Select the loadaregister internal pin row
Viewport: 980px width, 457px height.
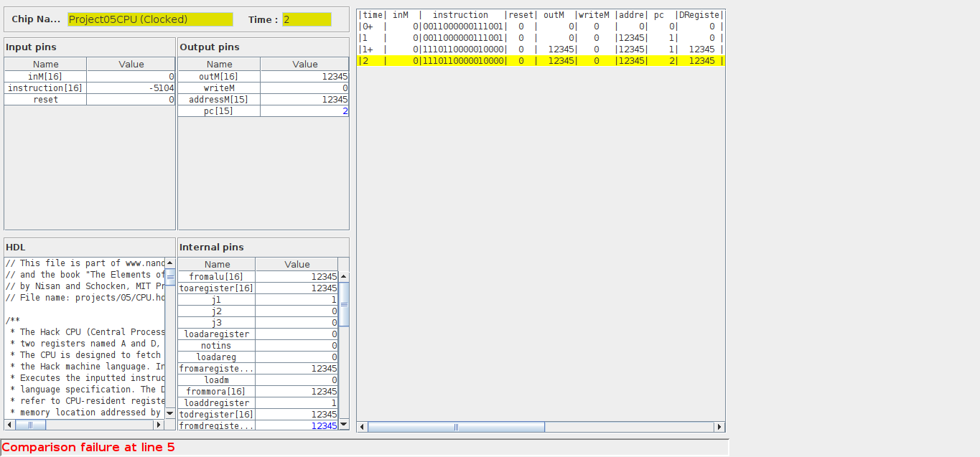click(x=258, y=334)
